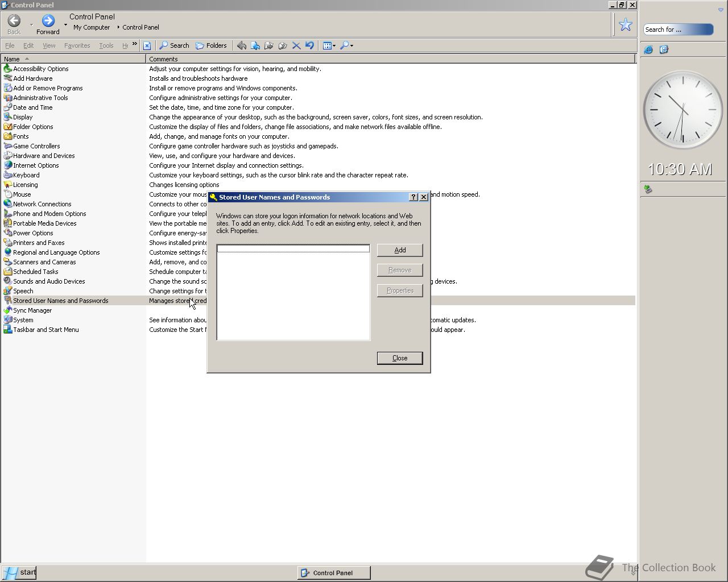The height and width of the screenshot is (582, 728).
Task: Click the blue X page toolbar icon
Action: pos(147,45)
